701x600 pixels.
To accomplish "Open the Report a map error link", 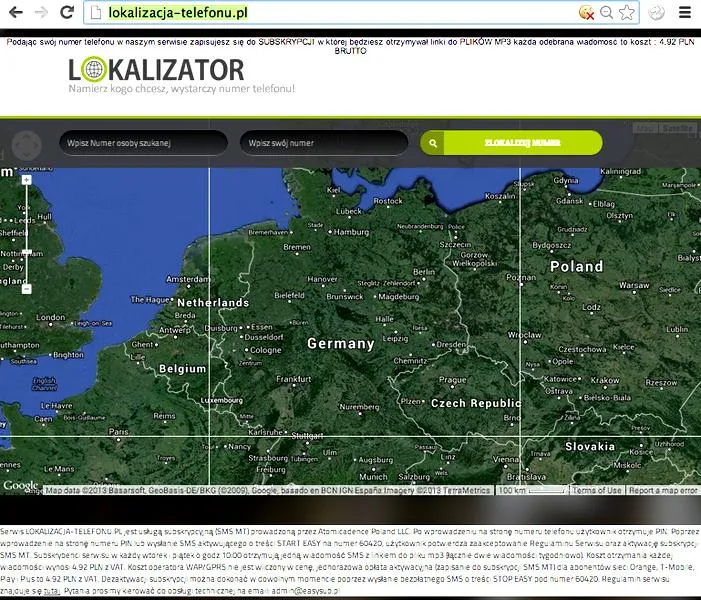I will pos(663,490).
